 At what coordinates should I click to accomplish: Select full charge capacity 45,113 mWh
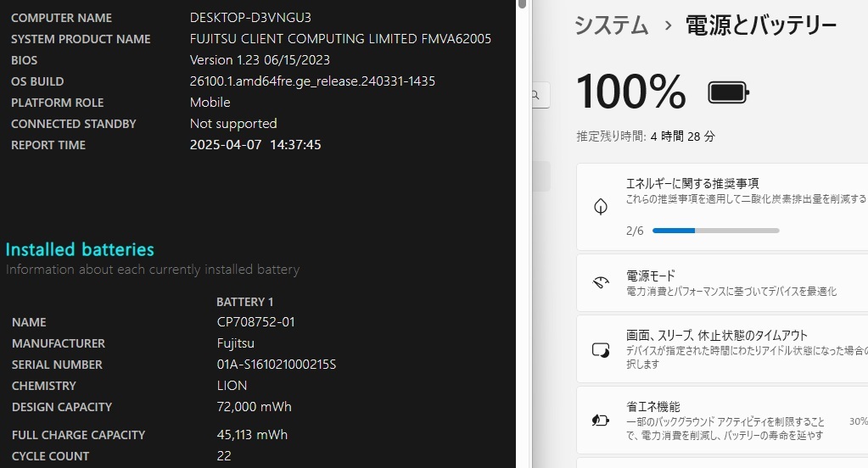[x=252, y=435]
